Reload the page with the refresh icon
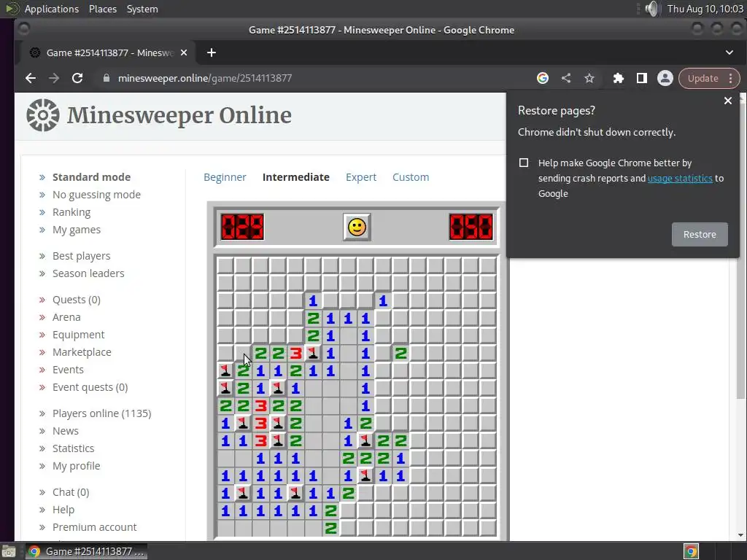 pos(77,78)
